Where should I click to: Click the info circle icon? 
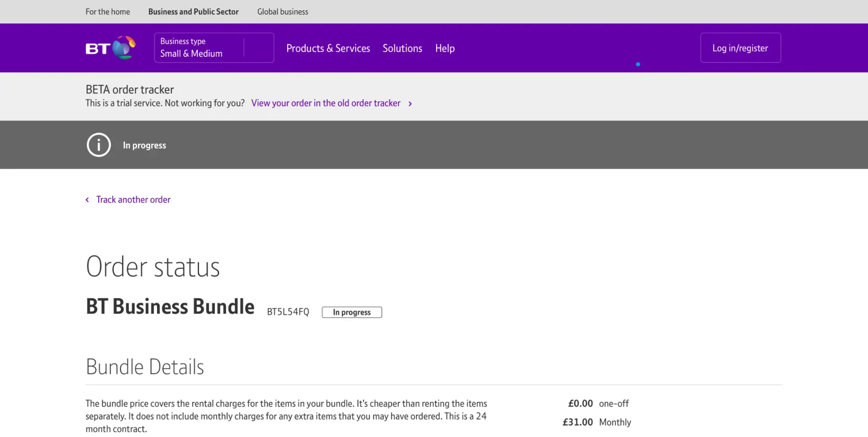[99, 145]
